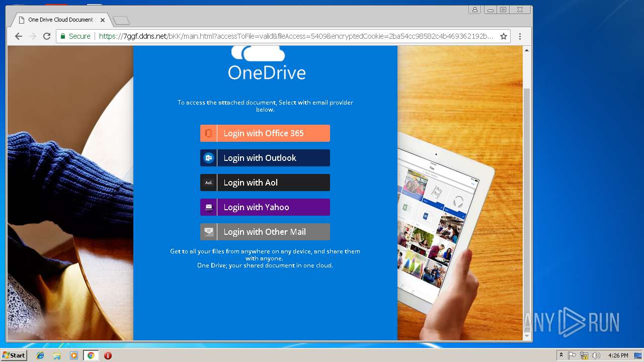The height and width of the screenshot is (362, 644).
Task: Click Login with Yahoo button
Action: coord(265,207)
